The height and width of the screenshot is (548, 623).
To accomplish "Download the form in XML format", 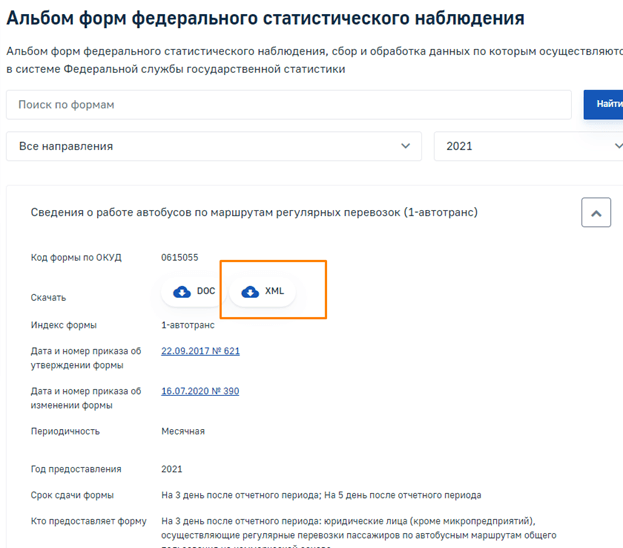I will 263,292.
